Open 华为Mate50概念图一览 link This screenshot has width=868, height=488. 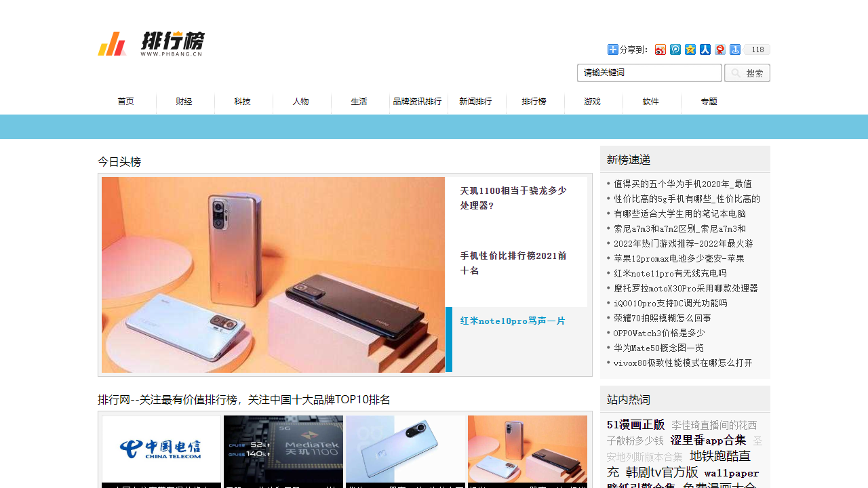[659, 348]
